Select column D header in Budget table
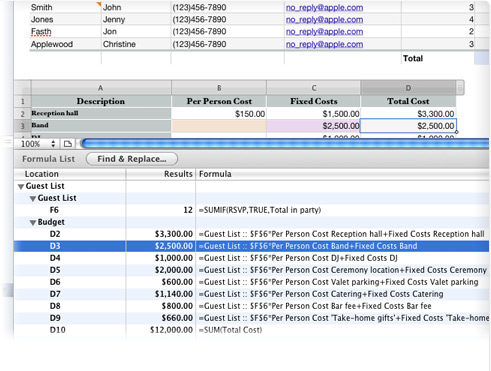Screen dimensions: 491x371 [x=408, y=88]
